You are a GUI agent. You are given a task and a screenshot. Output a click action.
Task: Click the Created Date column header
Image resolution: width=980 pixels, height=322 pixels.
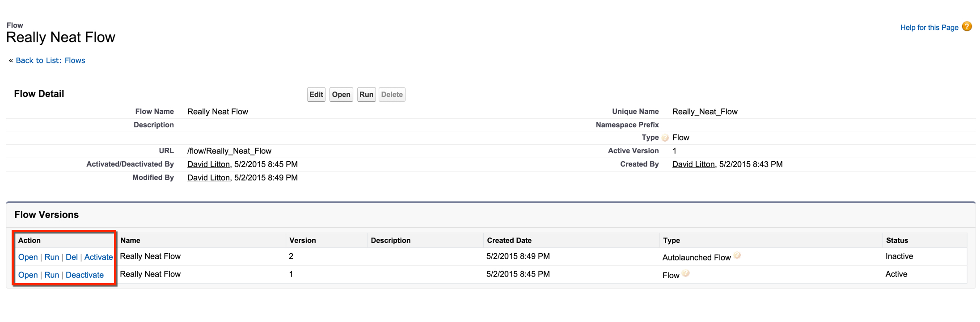pos(509,240)
